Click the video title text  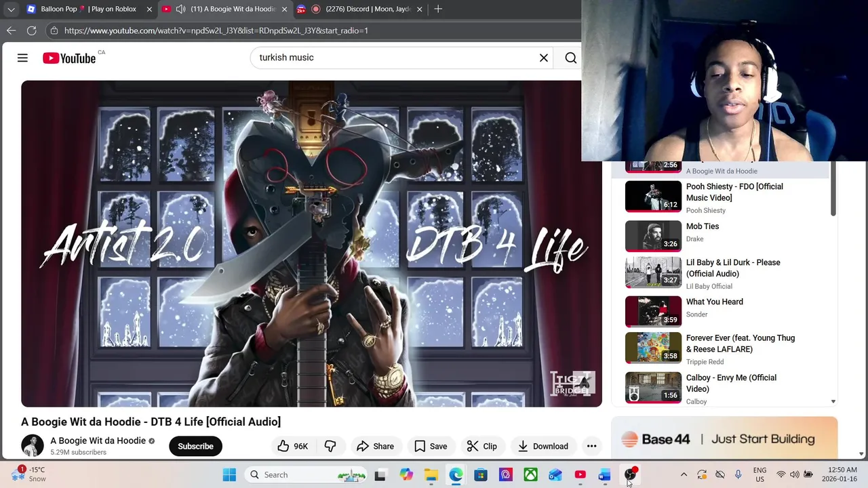pos(151,422)
